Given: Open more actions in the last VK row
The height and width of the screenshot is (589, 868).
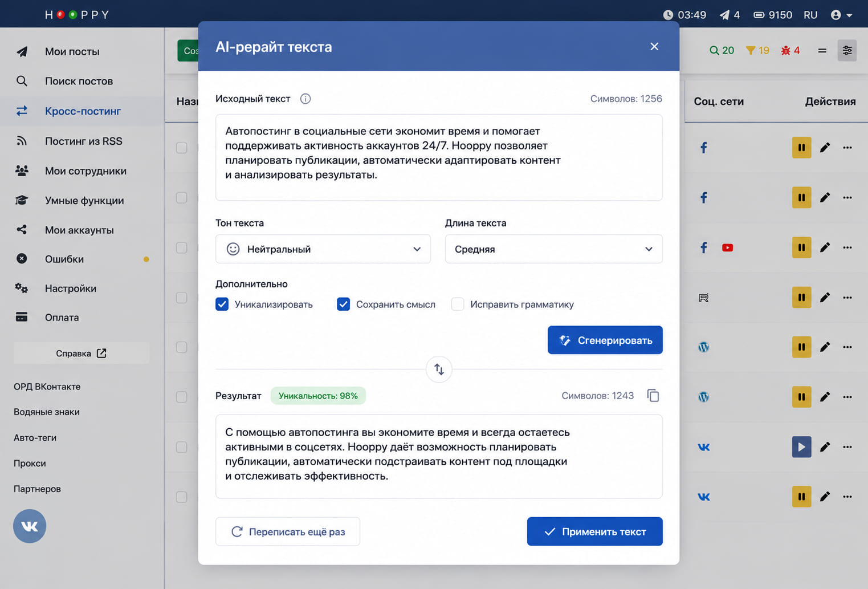Looking at the screenshot, I should pyautogui.click(x=847, y=497).
